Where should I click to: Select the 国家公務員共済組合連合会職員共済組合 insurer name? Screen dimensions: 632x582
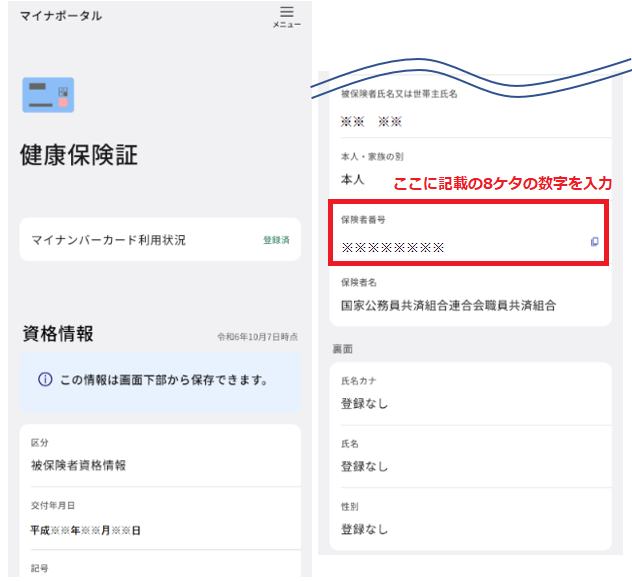448,305
